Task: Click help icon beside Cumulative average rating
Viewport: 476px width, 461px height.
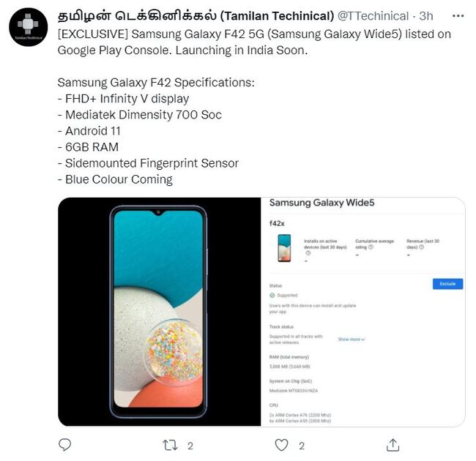Action: pyautogui.click(x=371, y=247)
